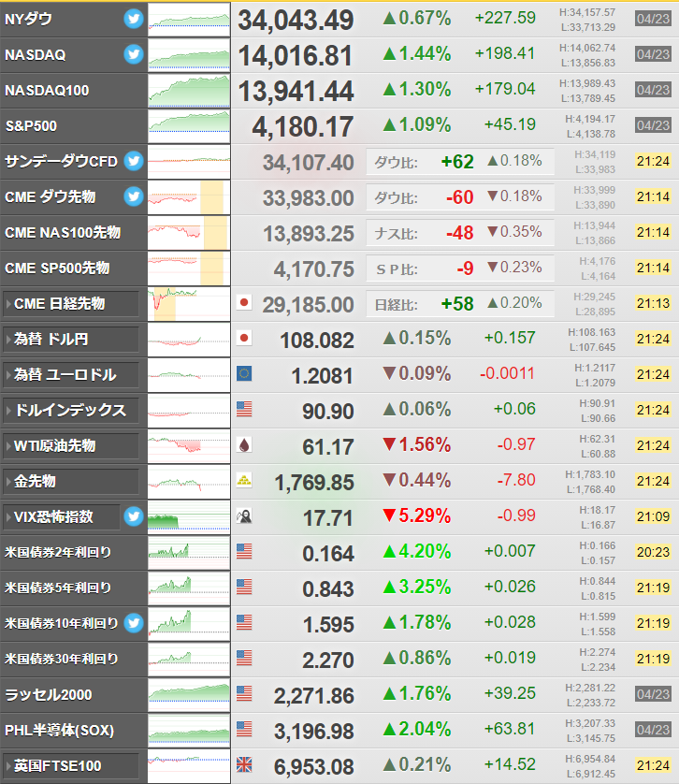Expand the VIX恐怖指数 row
Image resolution: width=679 pixels, height=784 pixels.
(x=62, y=517)
